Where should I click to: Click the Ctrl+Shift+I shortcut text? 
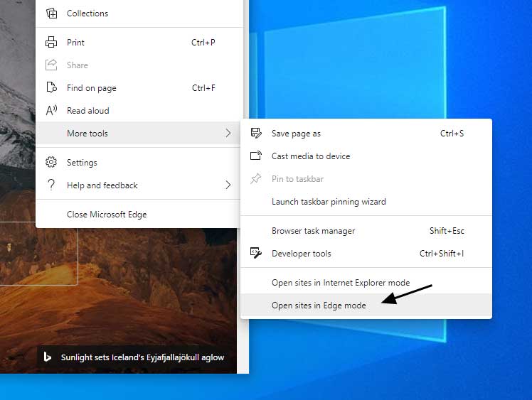(x=442, y=253)
